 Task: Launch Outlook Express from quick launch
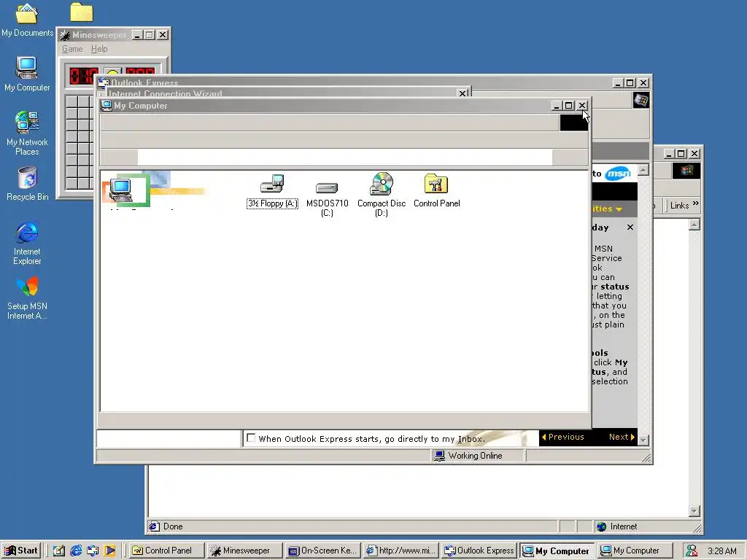click(93, 551)
